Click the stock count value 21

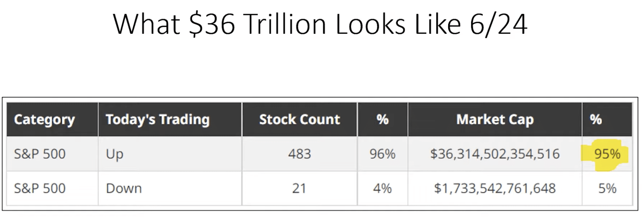[299, 189]
